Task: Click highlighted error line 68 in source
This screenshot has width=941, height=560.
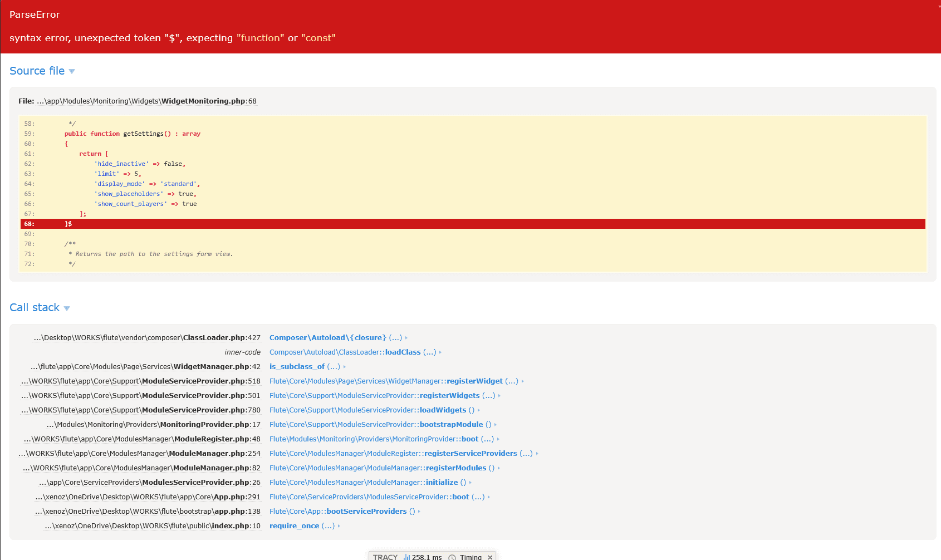Action: point(473,224)
